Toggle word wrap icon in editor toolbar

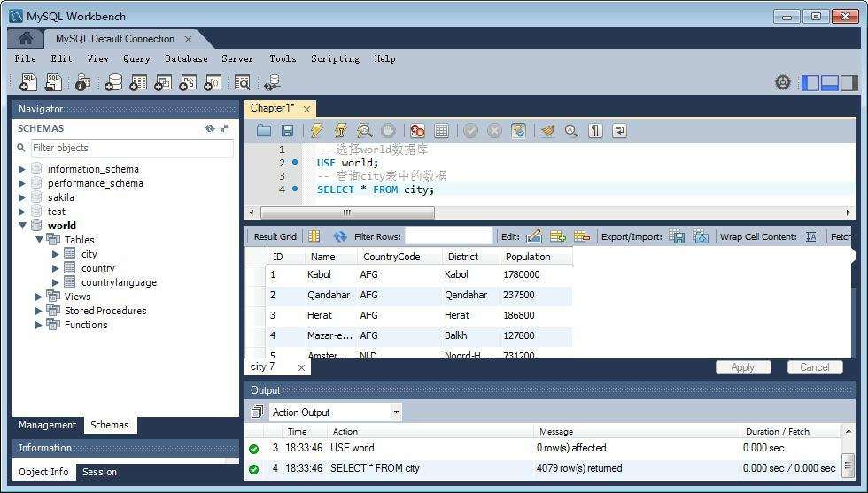[619, 131]
